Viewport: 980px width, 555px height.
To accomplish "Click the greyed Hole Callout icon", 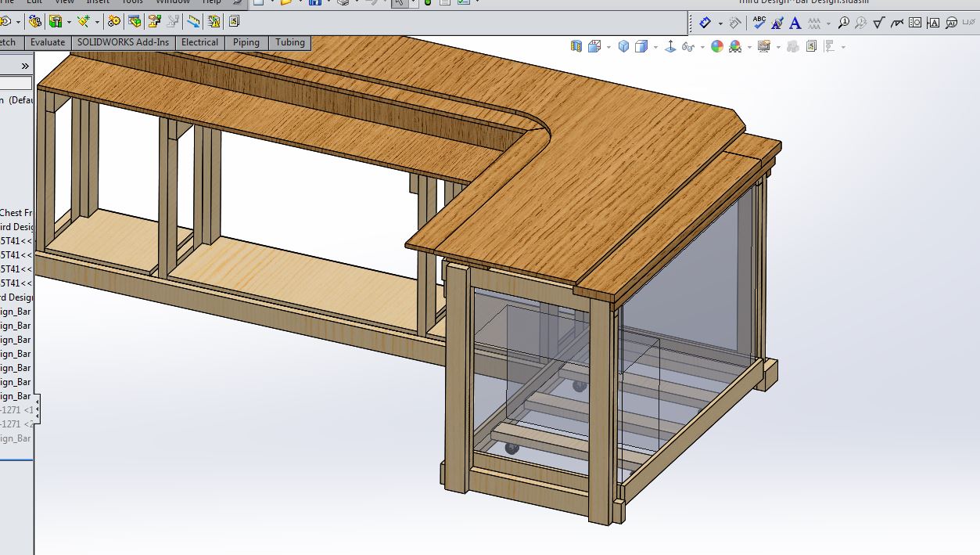I will click(x=969, y=23).
